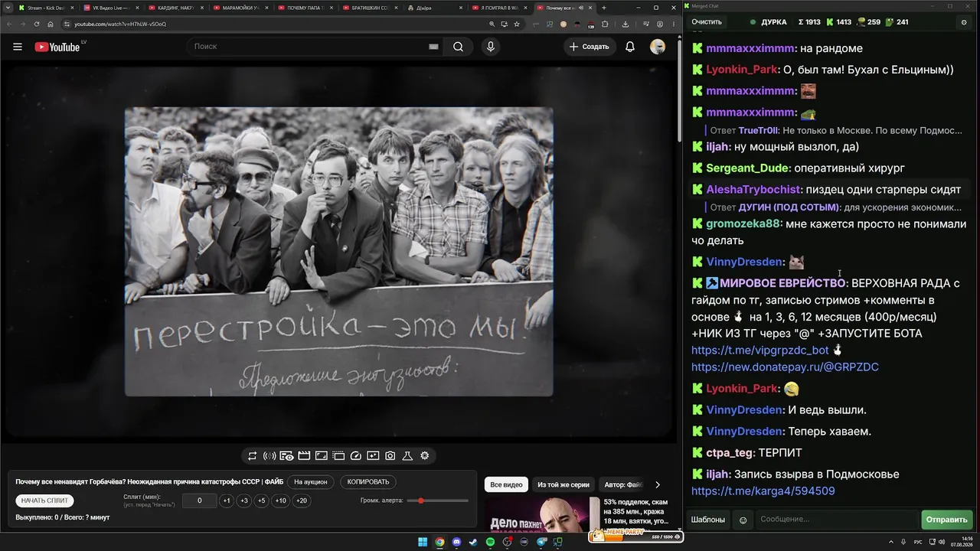Open the browser home page
Image resolution: width=980 pixels, height=551 pixels.
[x=51, y=24]
